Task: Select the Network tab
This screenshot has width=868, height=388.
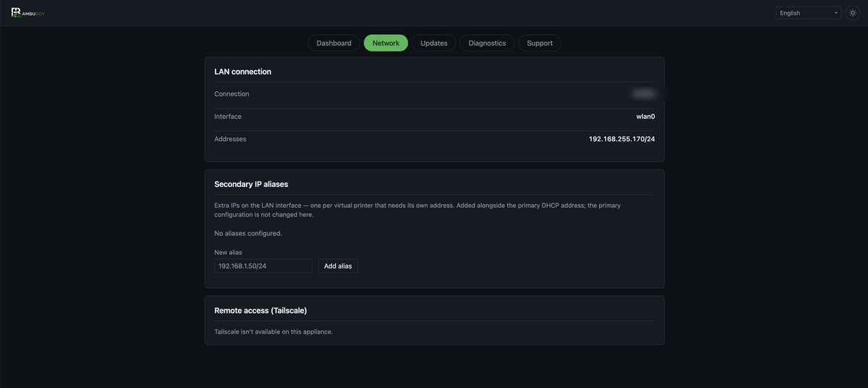Action: pyautogui.click(x=386, y=43)
